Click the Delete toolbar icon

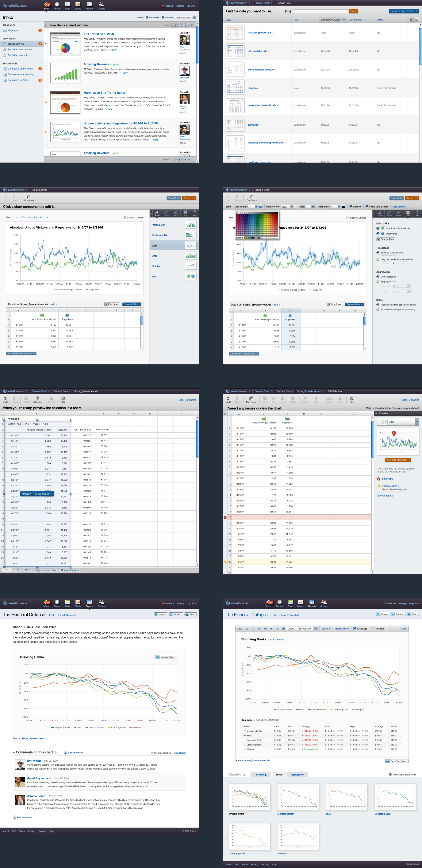coord(293,399)
